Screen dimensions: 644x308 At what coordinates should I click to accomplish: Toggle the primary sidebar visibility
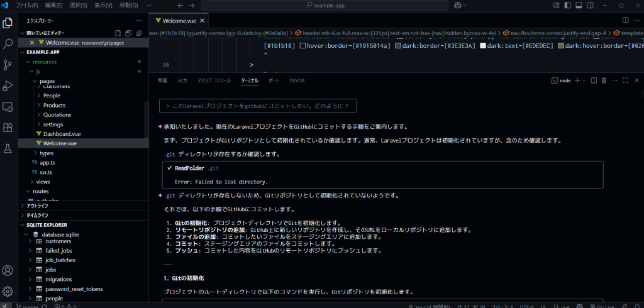[568, 5]
